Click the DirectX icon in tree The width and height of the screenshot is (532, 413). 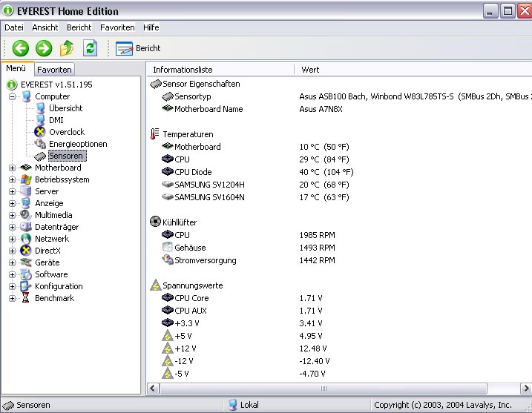[26, 251]
